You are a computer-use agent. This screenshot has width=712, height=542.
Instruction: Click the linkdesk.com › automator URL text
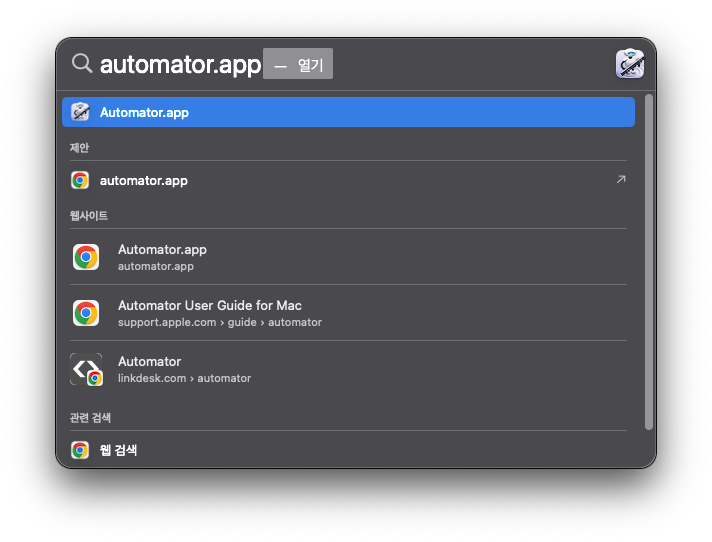click(x=184, y=378)
